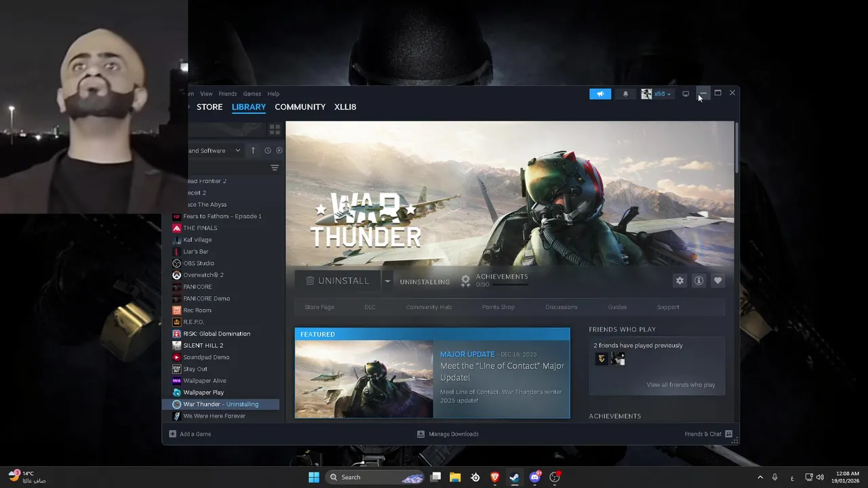Open the featured Major Update thumbnail
This screenshot has height=488, width=868.
click(x=364, y=379)
